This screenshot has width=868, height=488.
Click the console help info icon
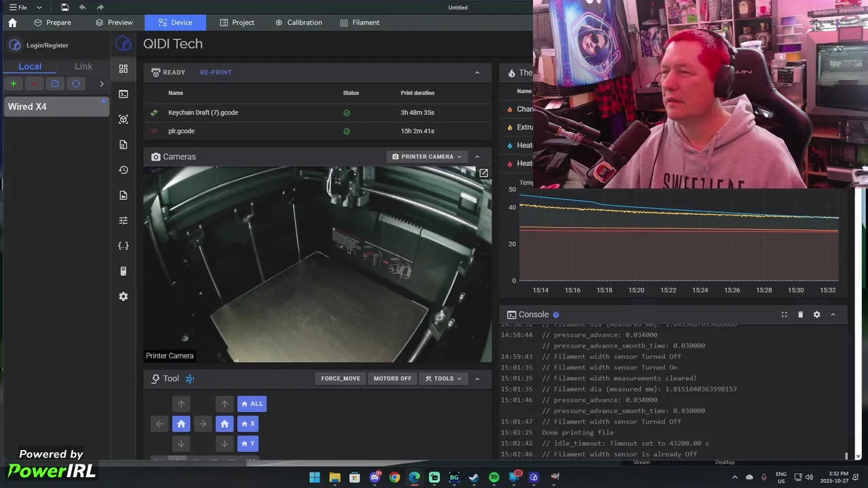(x=556, y=314)
